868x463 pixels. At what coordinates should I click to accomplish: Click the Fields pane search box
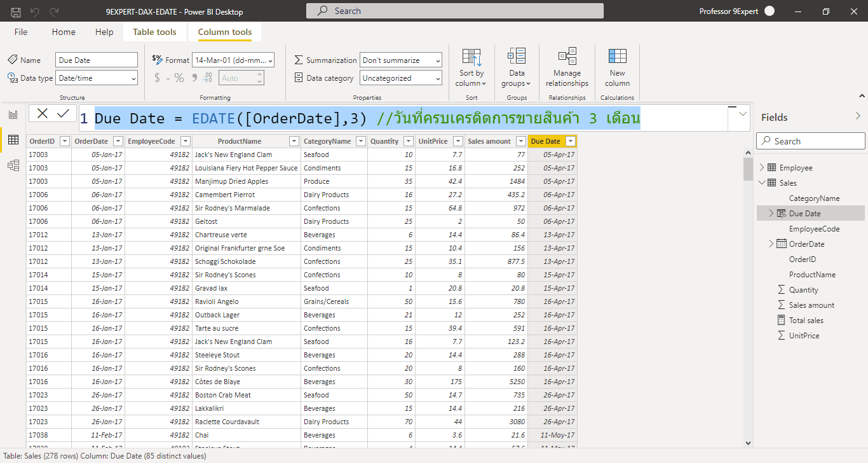810,141
